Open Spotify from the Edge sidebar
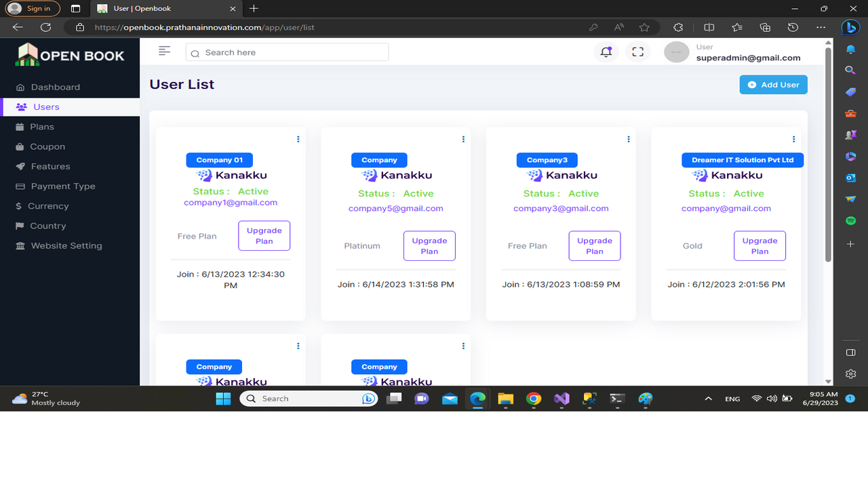 click(850, 220)
